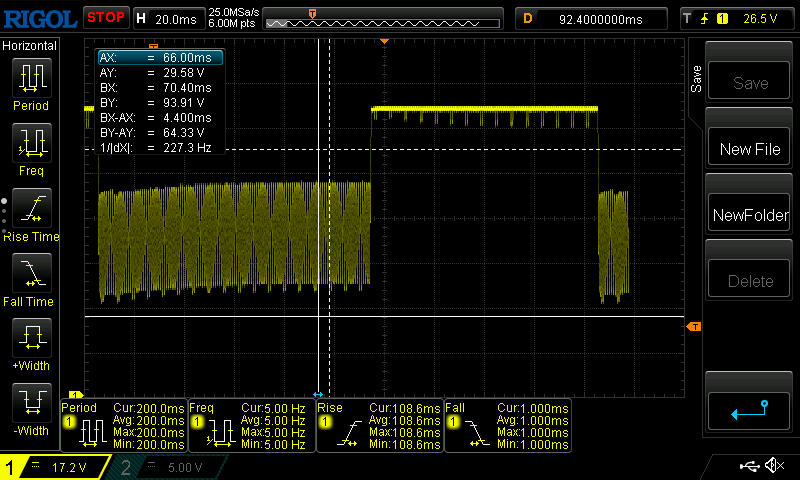This screenshot has height=480, width=800.
Task: Select the Period measurement icon
Action: [x=30, y=78]
